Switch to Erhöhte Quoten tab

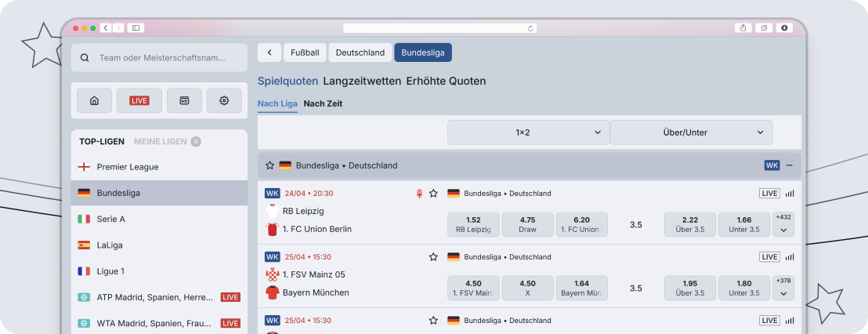tap(447, 81)
